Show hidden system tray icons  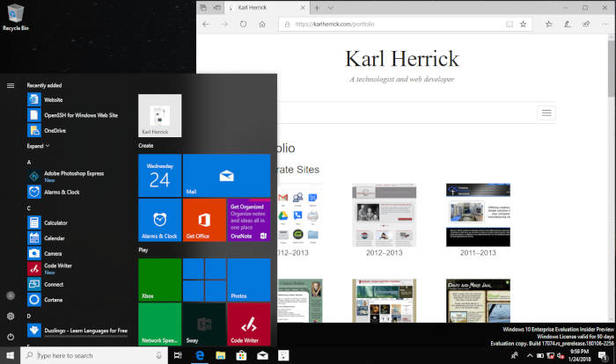530,356
